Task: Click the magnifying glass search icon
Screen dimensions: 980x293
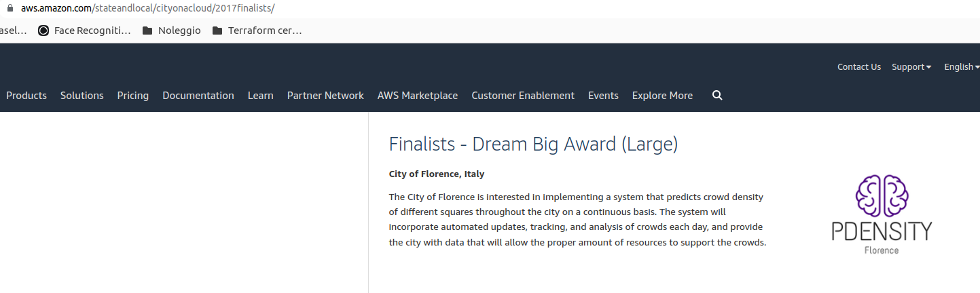Action: (717, 96)
